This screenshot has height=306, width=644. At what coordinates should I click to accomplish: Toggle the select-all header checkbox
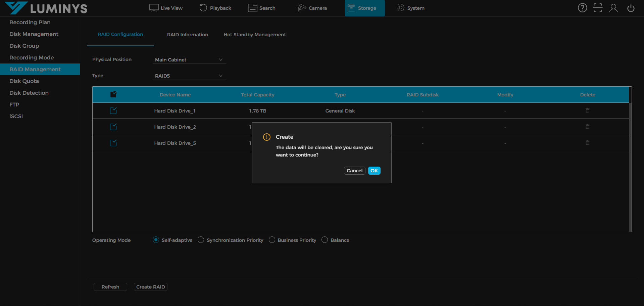click(113, 94)
